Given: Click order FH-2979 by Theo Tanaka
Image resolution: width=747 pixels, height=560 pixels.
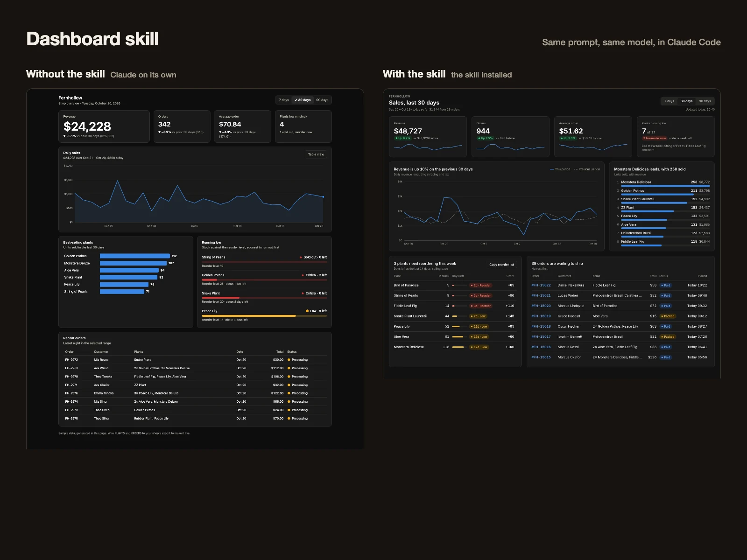Looking at the screenshot, I should click(71, 377).
